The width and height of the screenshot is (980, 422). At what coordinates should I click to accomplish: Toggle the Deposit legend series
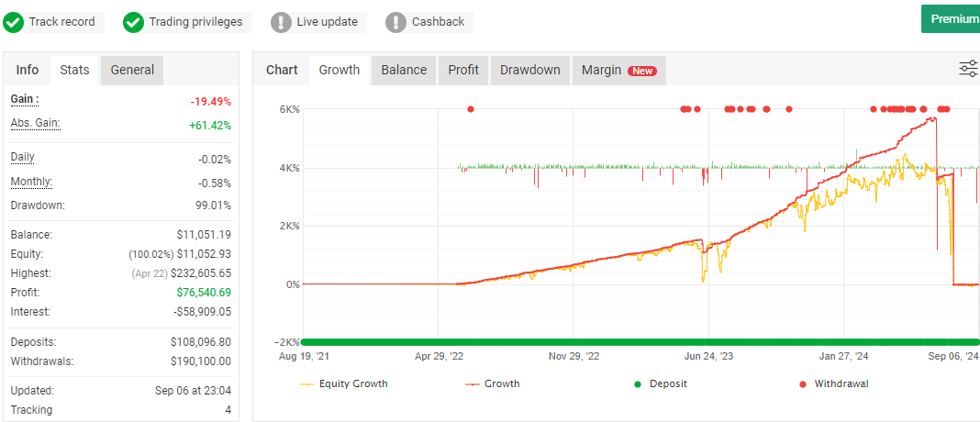[660, 383]
